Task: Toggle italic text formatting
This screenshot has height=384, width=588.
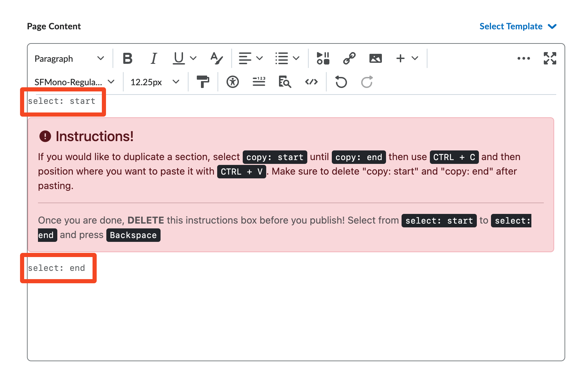Action: (x=154, y=58)
